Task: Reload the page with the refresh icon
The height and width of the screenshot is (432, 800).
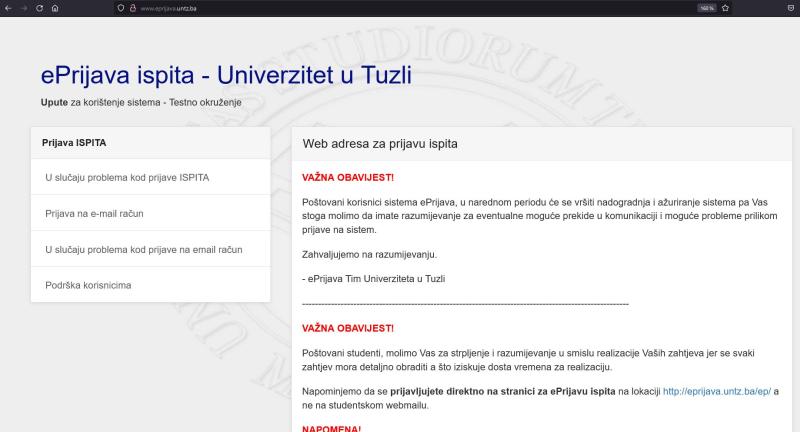Action: (x=39, y=8)
